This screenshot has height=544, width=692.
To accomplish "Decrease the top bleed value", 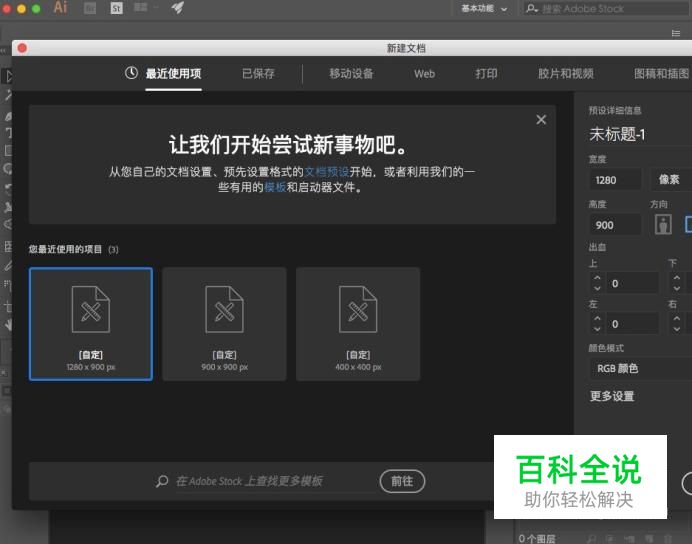I will coord(597,289).
